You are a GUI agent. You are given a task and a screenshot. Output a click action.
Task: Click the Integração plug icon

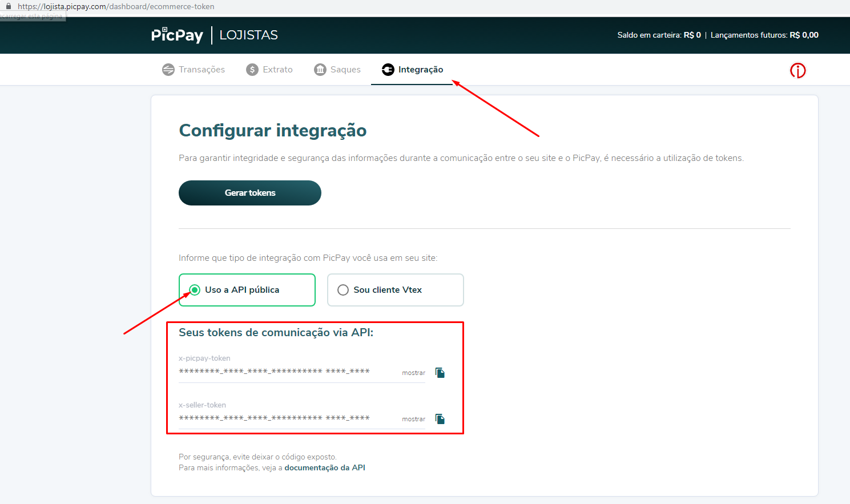coord(388,70)
